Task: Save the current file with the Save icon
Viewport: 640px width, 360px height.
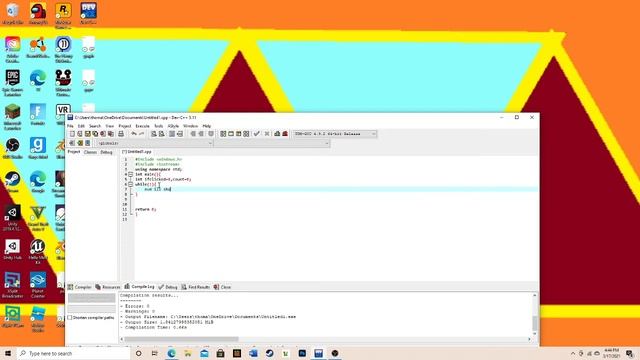Action: tap(87, 134)
